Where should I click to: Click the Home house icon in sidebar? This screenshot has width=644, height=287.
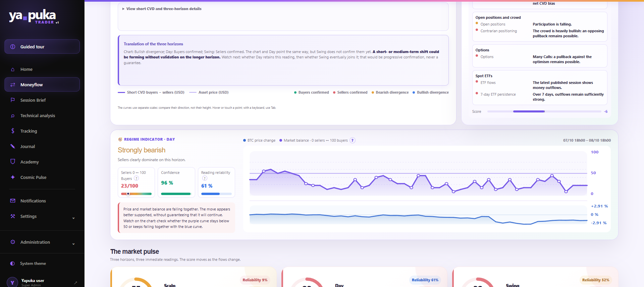(x=13, y=69)
